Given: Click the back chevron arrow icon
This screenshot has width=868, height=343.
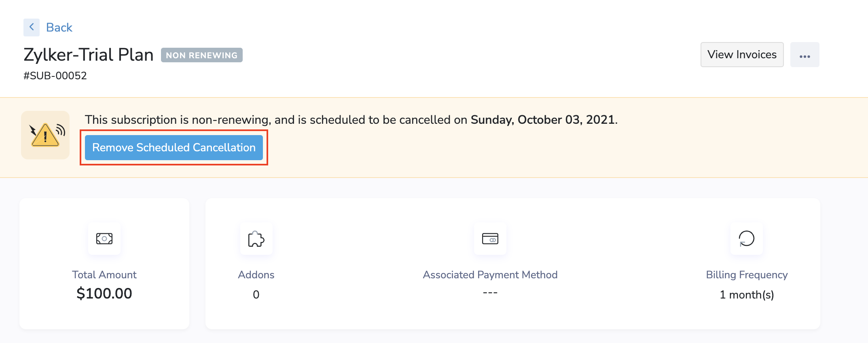Looking at the screenshot, I should (x=32, y=28).
